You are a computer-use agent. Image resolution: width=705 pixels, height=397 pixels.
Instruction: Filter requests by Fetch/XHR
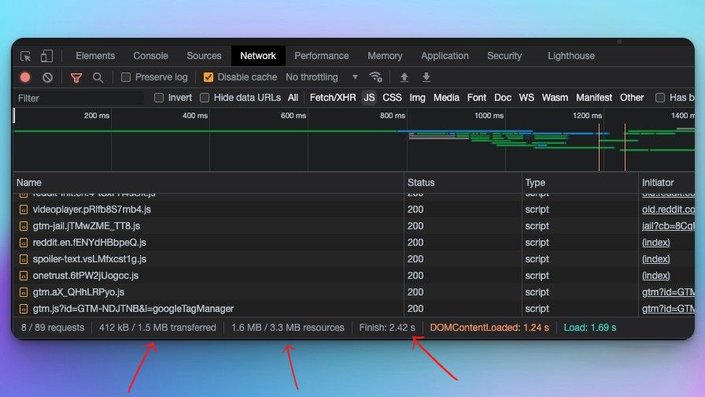pos(333,98)
